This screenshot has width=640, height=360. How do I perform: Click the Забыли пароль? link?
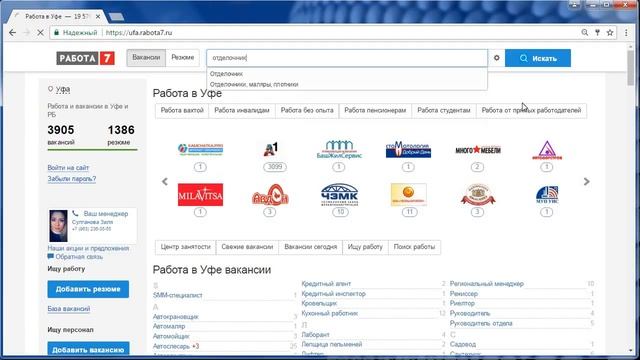pos(72,179)
